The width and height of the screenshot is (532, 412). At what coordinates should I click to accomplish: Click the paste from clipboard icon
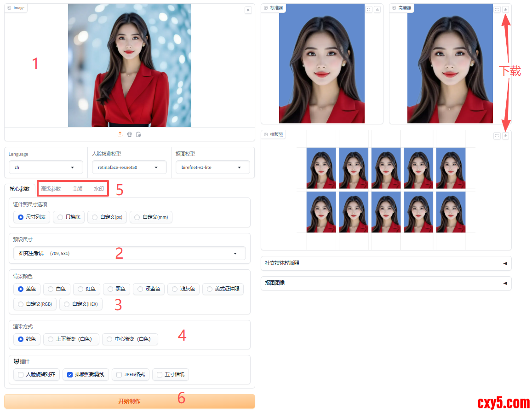tap(139, 134)
